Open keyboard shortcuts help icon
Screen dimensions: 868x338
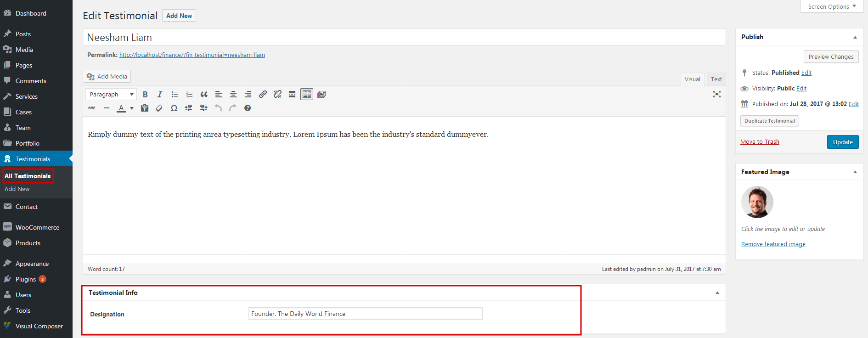[248, 108]
